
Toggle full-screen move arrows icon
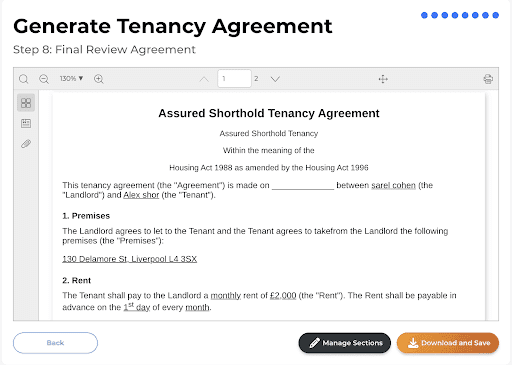(x=383, y=79)
